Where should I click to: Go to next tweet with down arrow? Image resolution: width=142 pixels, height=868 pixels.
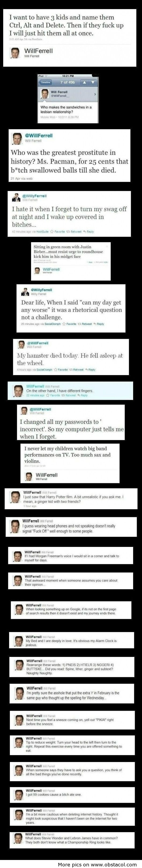point(92,82)
